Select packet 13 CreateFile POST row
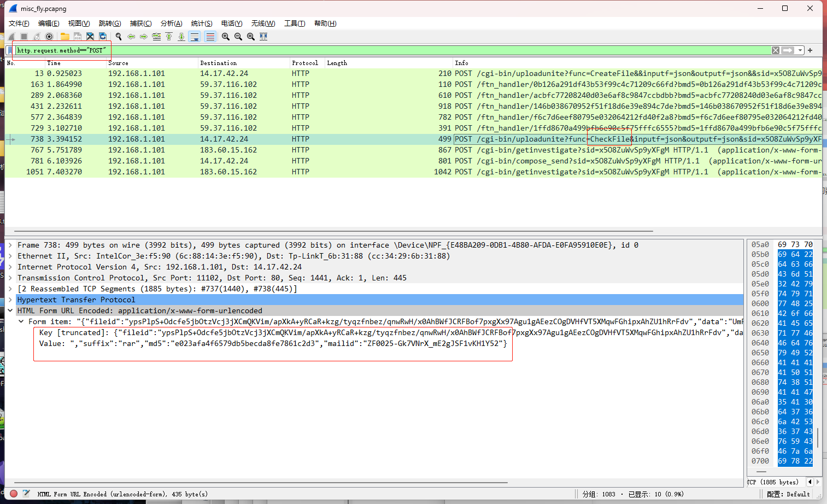The width and height of the screenshot is (827, 504). pyautogui.click(x=413, y=73)
